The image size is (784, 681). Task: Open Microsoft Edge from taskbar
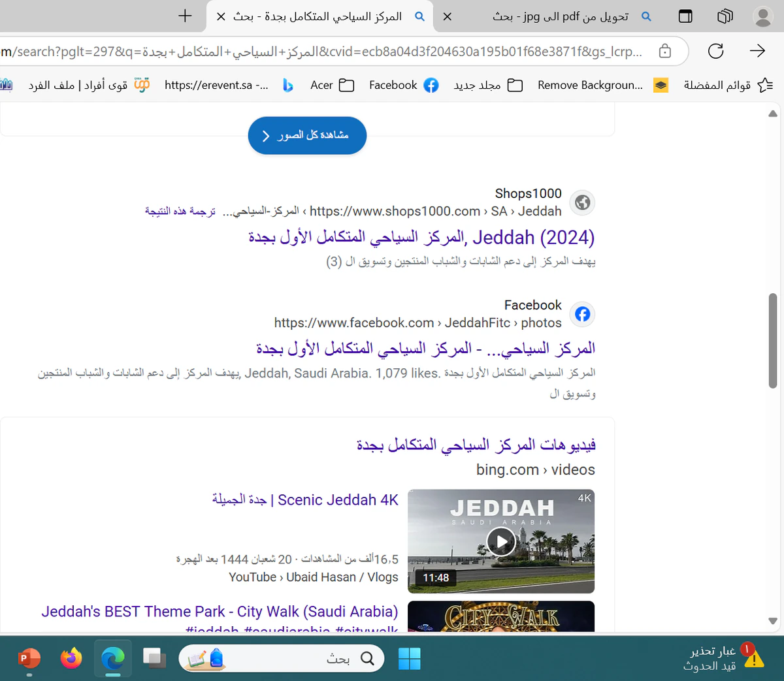[x=113, y=658]
